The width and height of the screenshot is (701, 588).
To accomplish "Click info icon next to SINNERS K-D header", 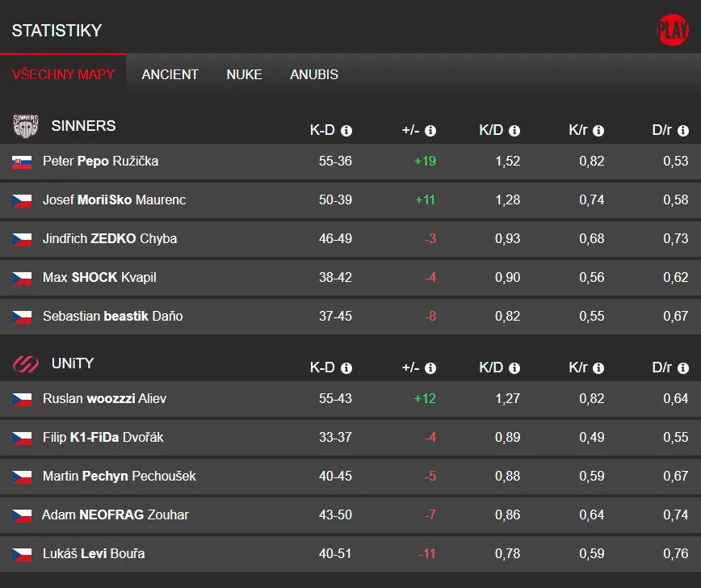I will click(346, 131).
